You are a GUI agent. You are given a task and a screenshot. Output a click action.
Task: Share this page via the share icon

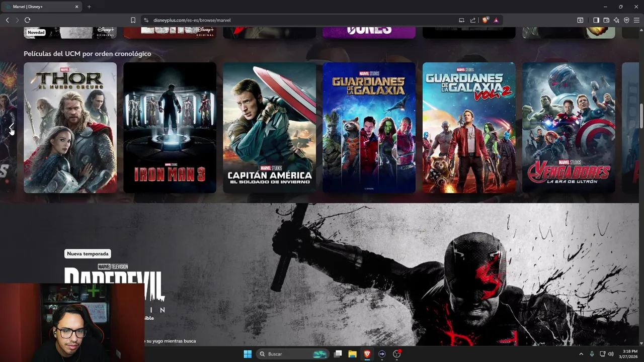click(473, 20)
